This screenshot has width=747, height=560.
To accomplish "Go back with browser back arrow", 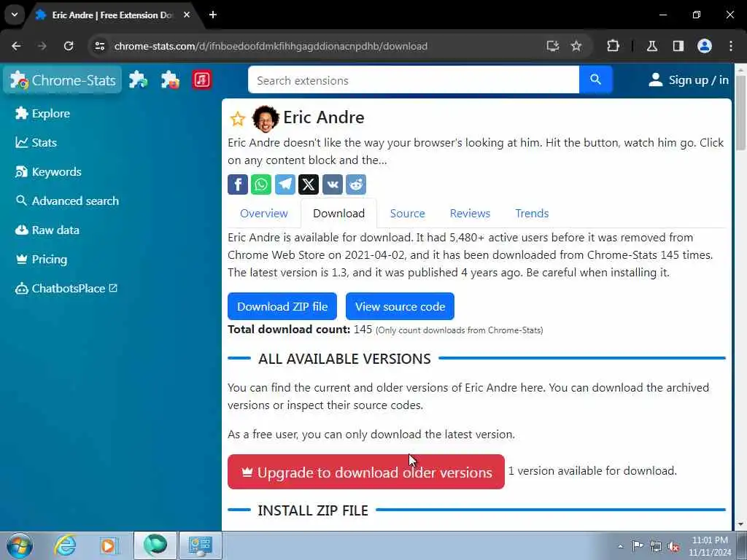I will pyautogui.click(x=16, y=46).
